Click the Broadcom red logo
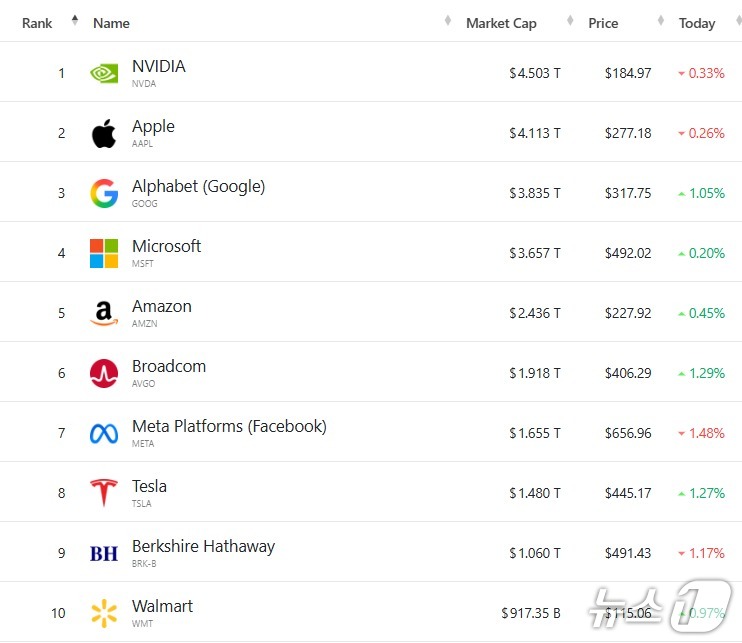742x643 pixels. pos(104,373)
